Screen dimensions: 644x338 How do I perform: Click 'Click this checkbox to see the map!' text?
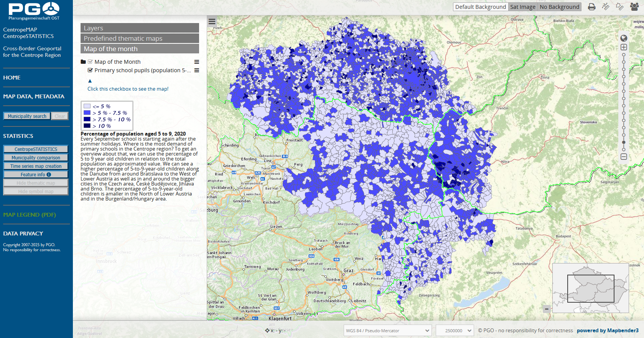[x=128, y=89]
